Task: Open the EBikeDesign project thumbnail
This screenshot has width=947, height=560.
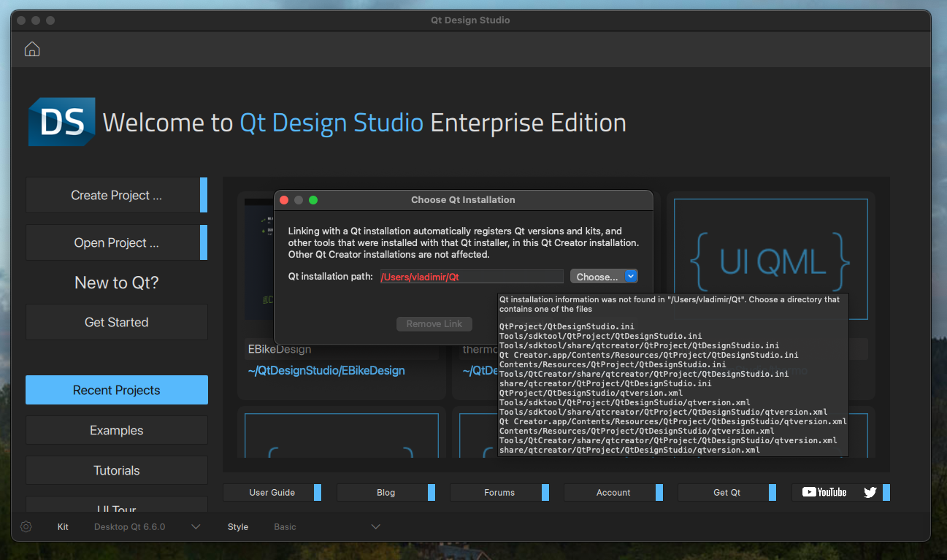Action: pos(259,259)
